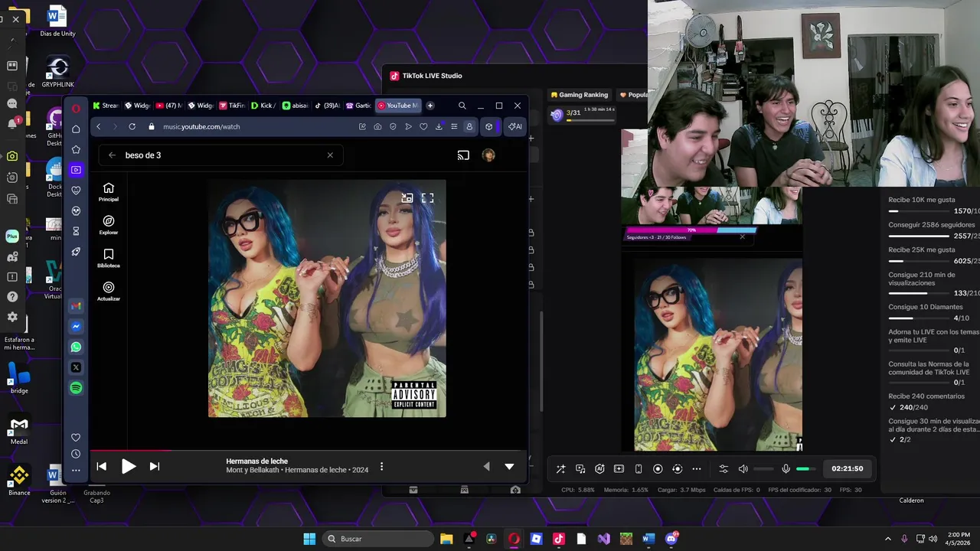
Task: Search tabs with Opera magnifier icon
Action: pyautogui.click(x=462, y=106)
